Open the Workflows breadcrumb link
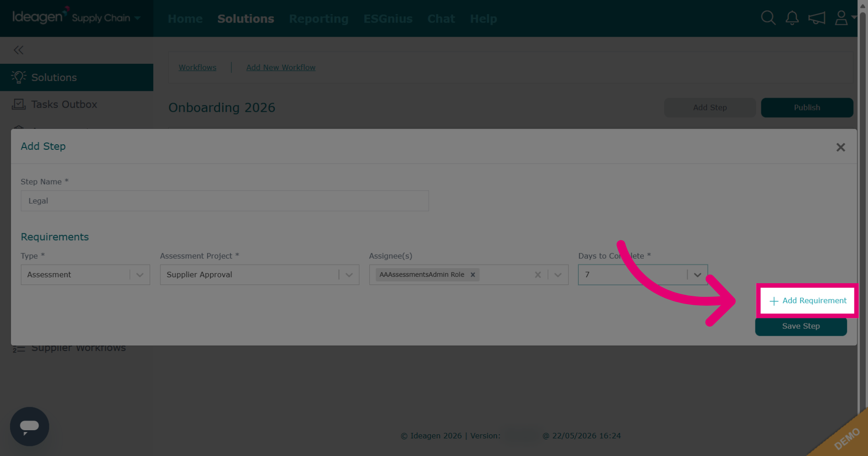This screenshot has width=868, height=456. point(197,67)
